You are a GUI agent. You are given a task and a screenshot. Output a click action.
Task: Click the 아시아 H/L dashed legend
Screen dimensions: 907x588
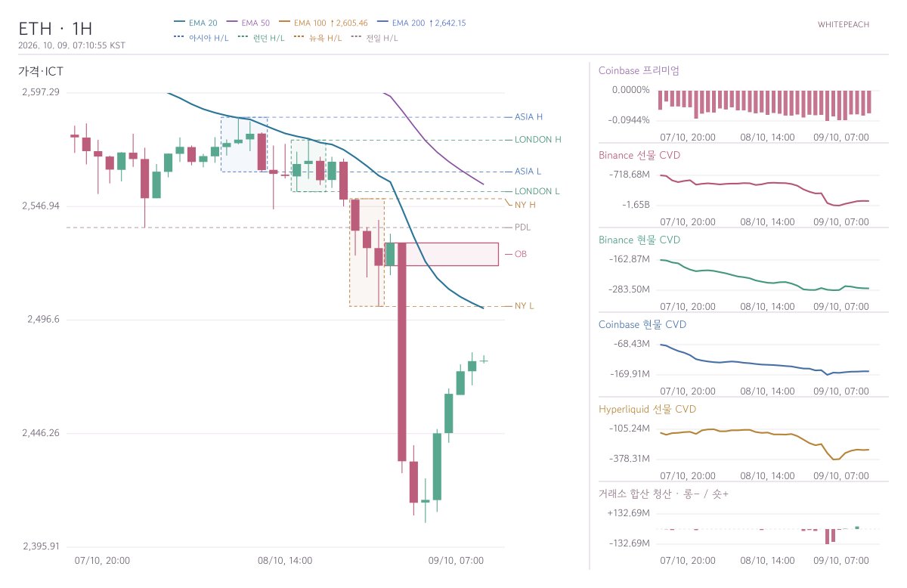[202, 37]
